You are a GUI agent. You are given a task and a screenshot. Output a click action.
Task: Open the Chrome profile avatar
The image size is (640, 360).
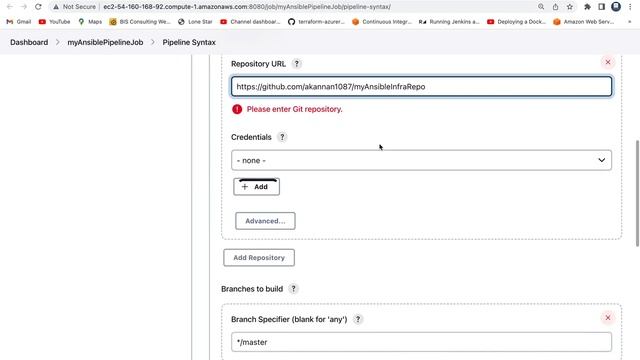click(x=616, y=7)
